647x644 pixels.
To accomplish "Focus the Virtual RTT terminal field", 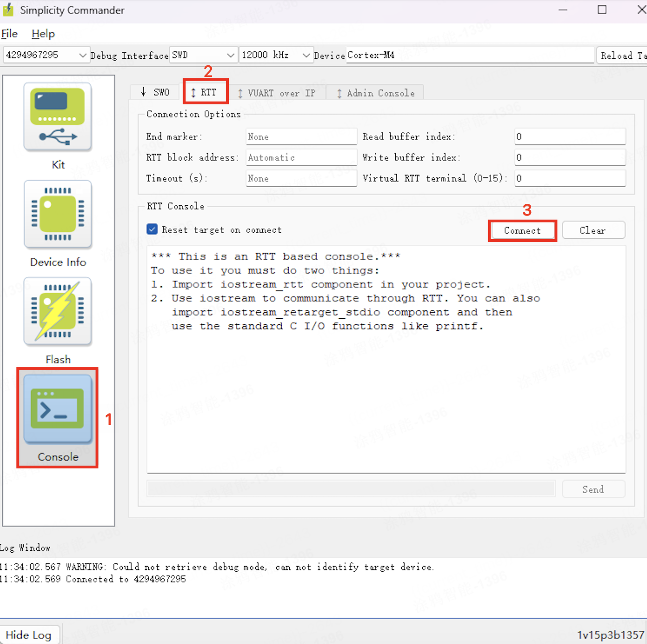I will (570, 178).
